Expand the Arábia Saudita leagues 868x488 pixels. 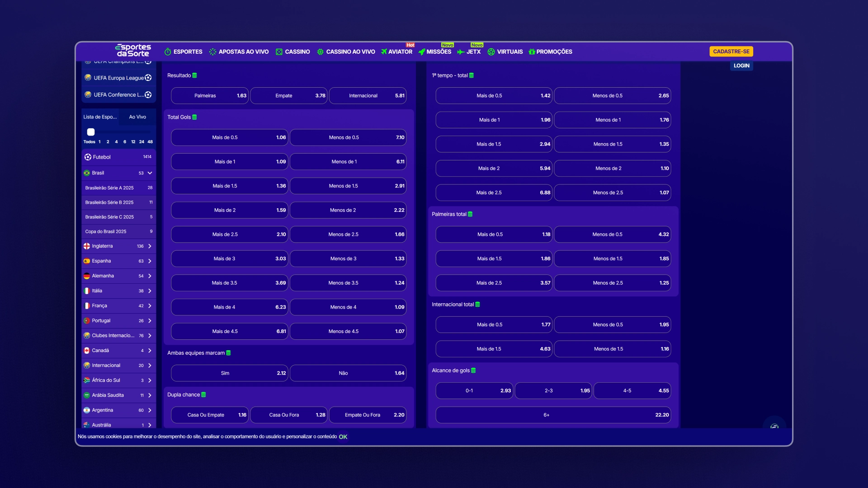point(150,395)
